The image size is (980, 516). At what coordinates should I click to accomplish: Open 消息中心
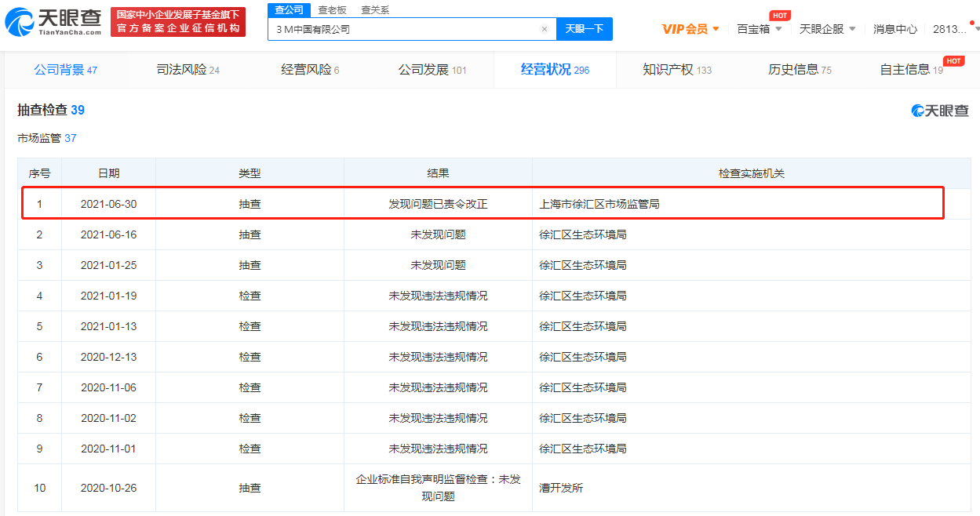[x=895, y=29]
